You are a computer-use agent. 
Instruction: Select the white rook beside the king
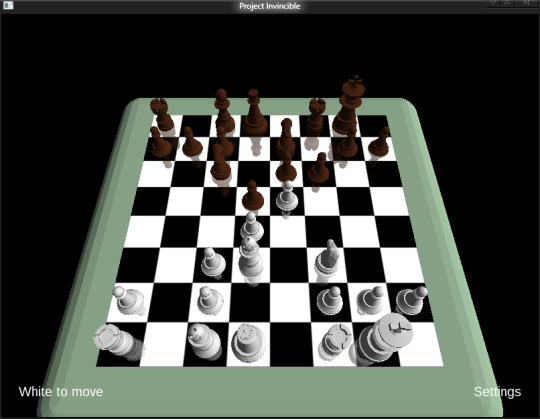[x=336, y=342]
